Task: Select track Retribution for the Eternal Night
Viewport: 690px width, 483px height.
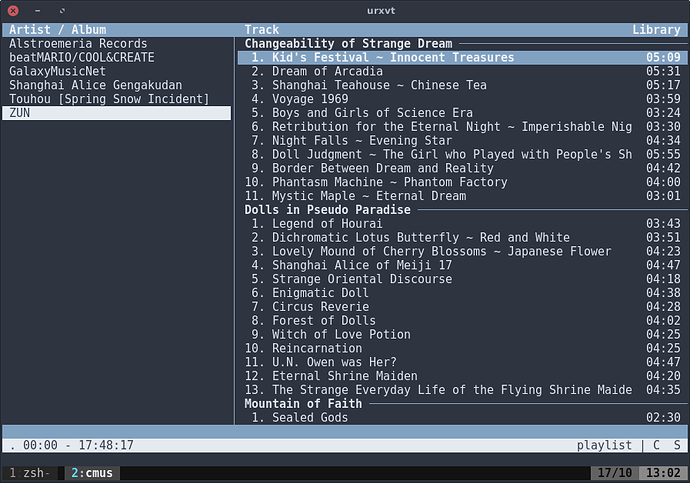Action: (462, 127)
